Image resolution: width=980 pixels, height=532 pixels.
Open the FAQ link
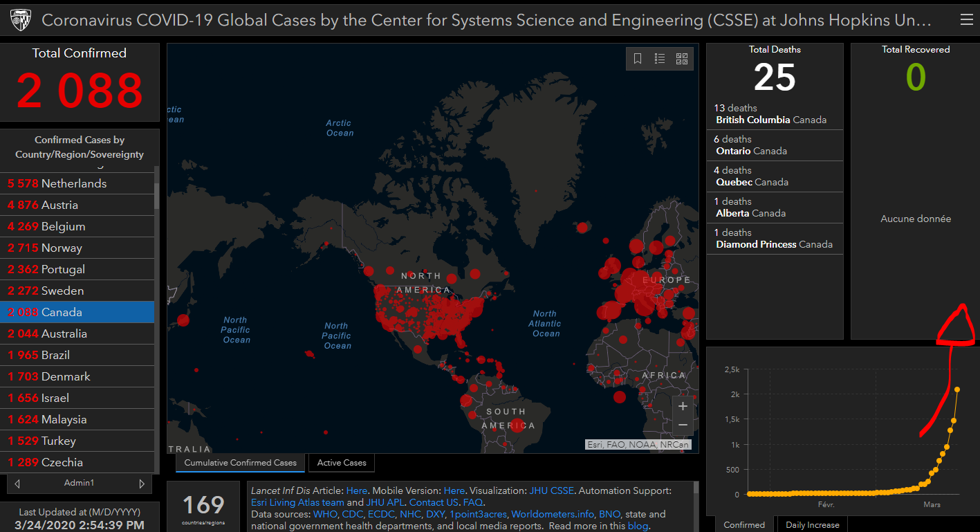(x=473, y=502)
